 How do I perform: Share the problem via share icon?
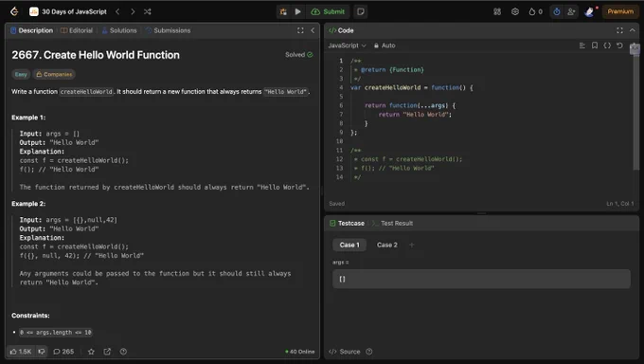(107, 352)
